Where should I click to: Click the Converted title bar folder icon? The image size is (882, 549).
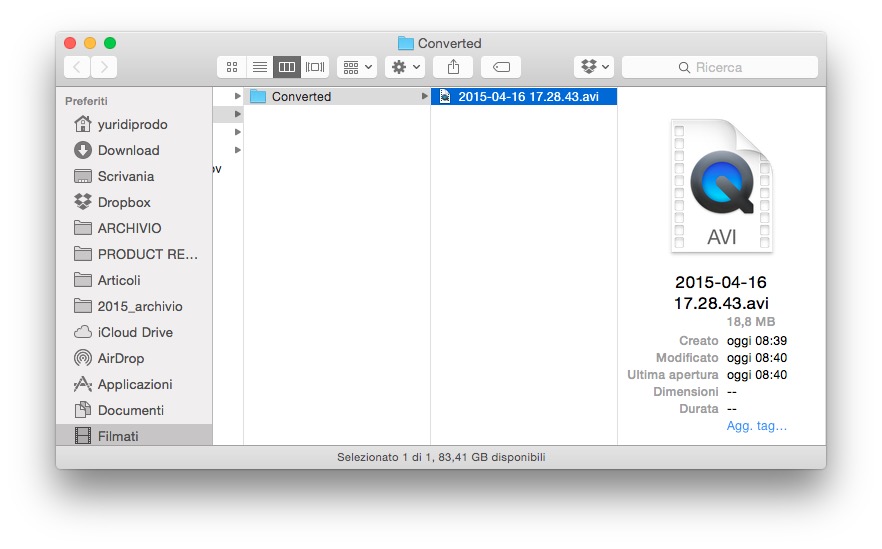(405, 43)
